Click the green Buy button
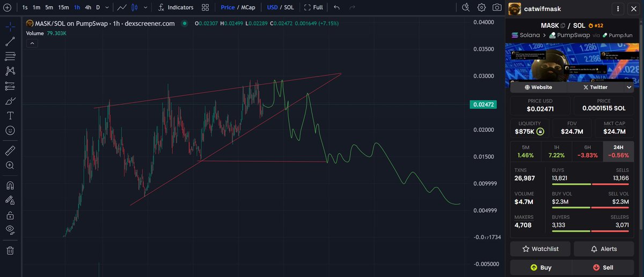Image resolution: width=644 pixels, height=277 pixels. [541, 267]
